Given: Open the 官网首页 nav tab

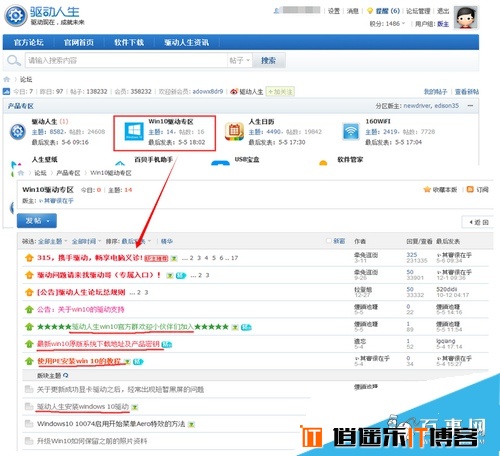Looking at the screenshot, I should (79, 42).
